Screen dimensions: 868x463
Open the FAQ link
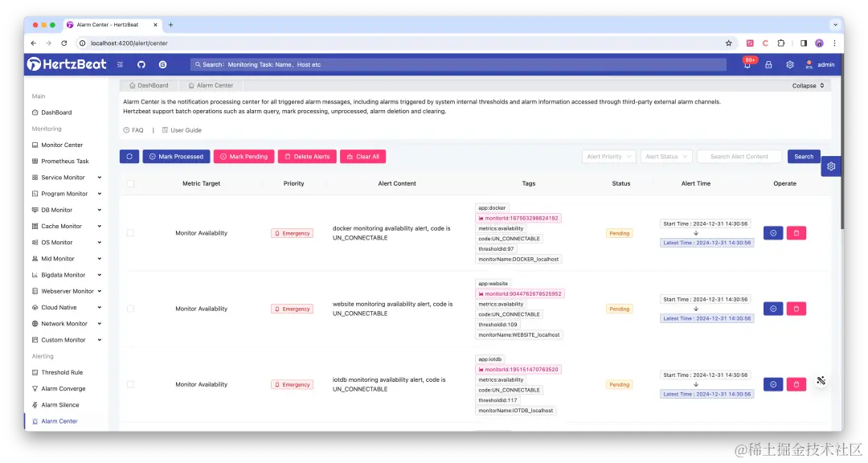[x=133, y=130]
